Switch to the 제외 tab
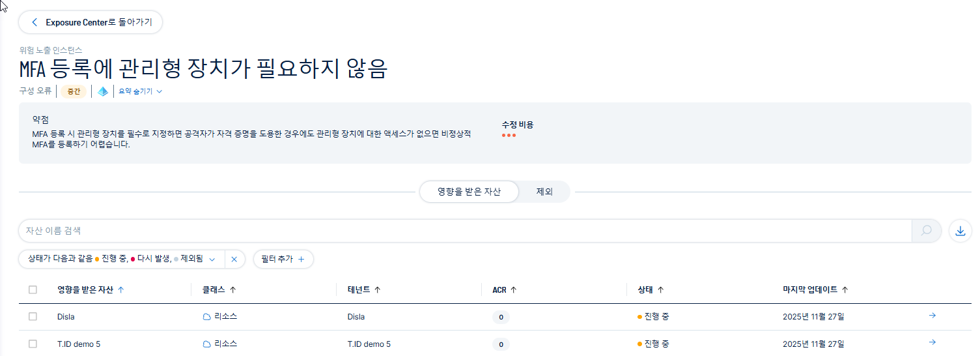 tap(544, 192)
